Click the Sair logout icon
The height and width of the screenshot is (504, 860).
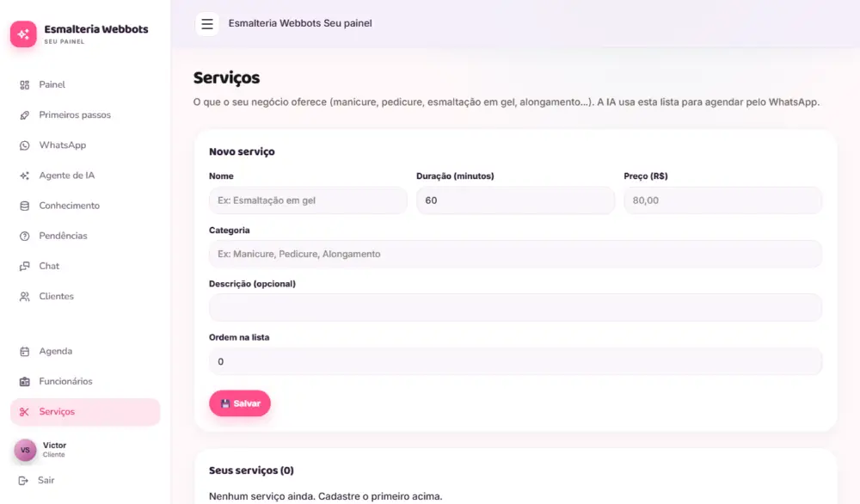click(x=23, y=481)
